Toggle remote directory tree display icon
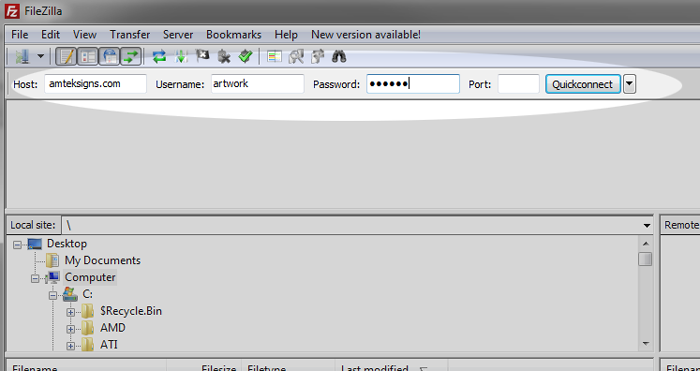The image size is (700, 371). tap(109, 57)
